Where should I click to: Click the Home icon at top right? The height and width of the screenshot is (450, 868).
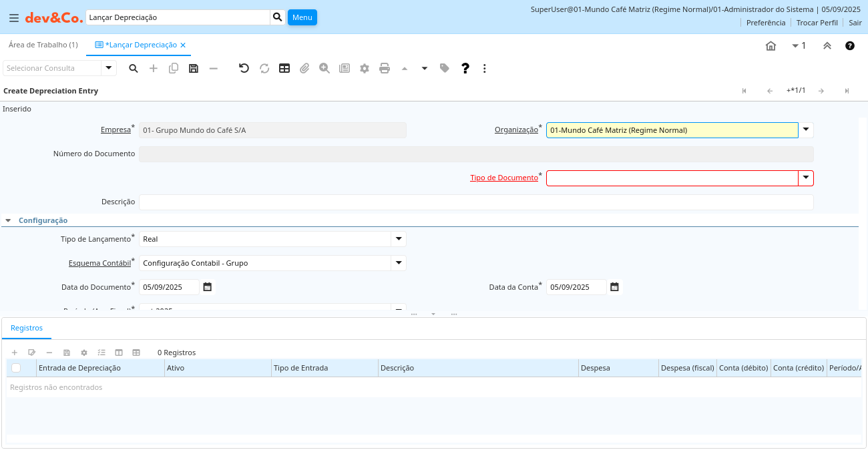pos(771,45)
